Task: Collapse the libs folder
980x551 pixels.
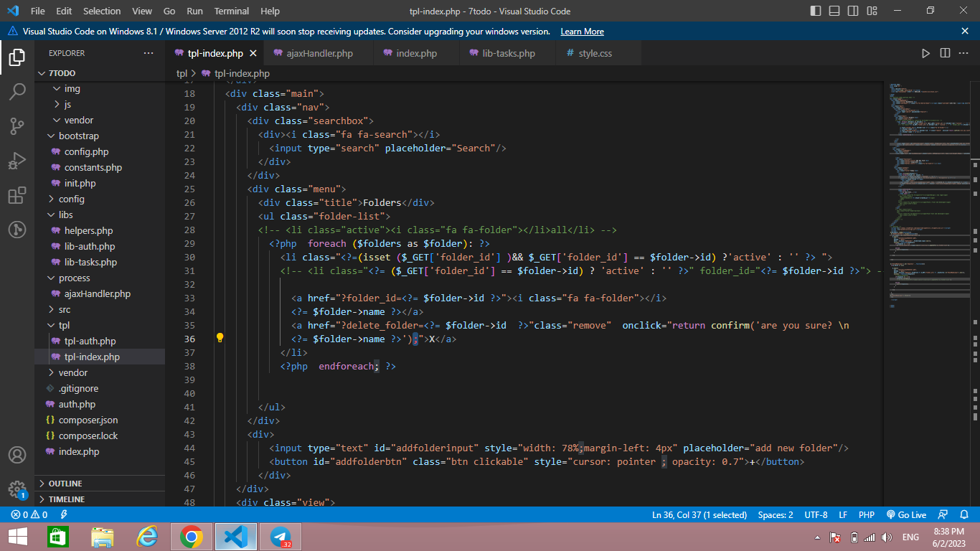Action: 101,215
